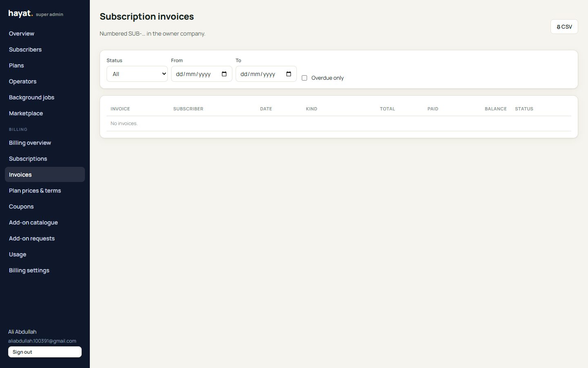
Task: Click the Sign out button
Action: (x=45, y=352)
